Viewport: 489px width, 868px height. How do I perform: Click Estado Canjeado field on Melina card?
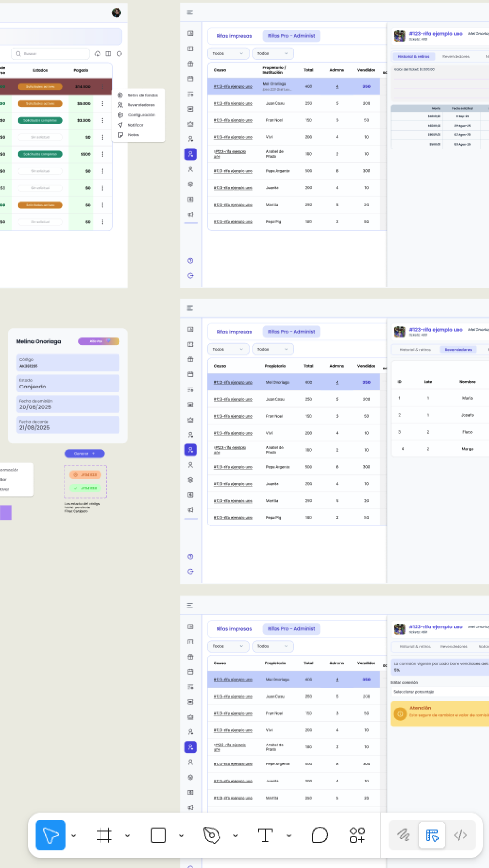click(x=68, y=384)
